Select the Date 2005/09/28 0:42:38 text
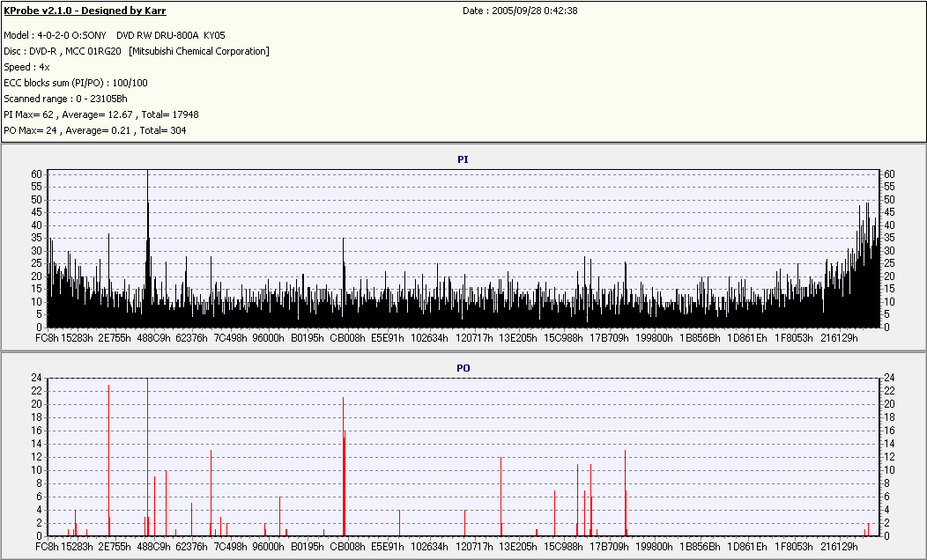The image size is (927, 560). (x=520, y=11)
